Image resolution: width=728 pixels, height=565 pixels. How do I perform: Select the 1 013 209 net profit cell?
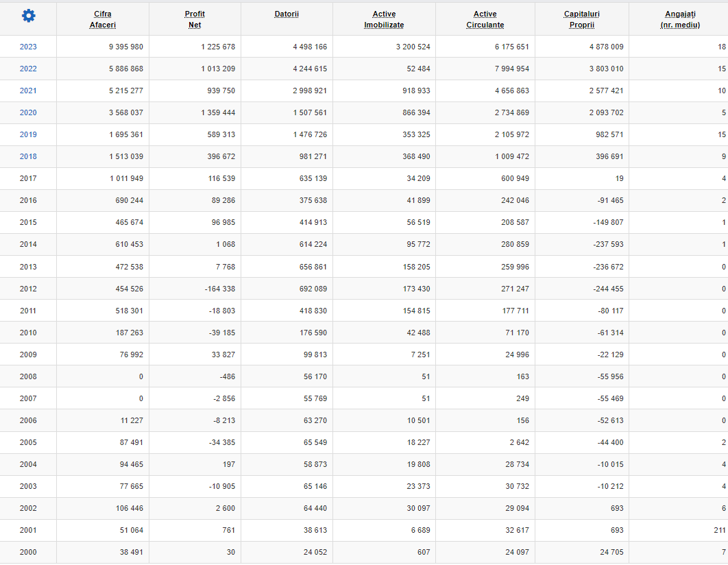[195, 69]
